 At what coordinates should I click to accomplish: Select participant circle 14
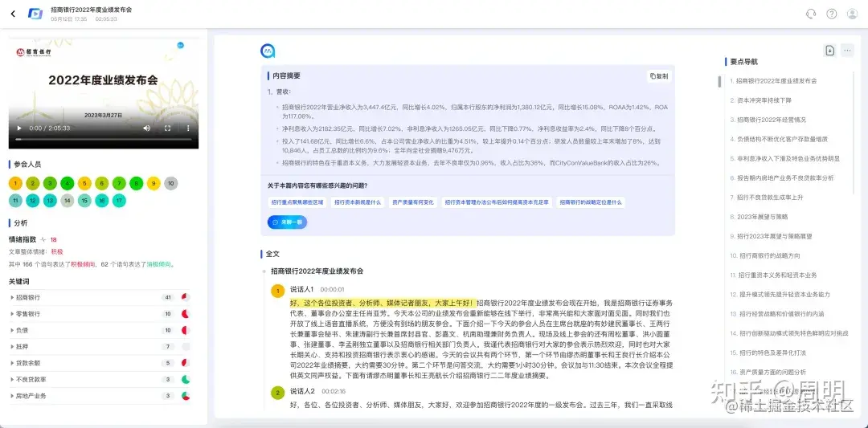pos(67,201)
